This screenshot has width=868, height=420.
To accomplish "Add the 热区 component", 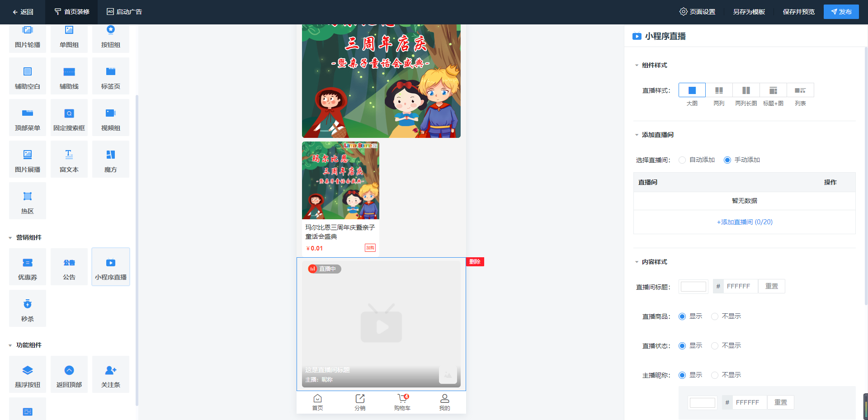I will tap(28, 201).
